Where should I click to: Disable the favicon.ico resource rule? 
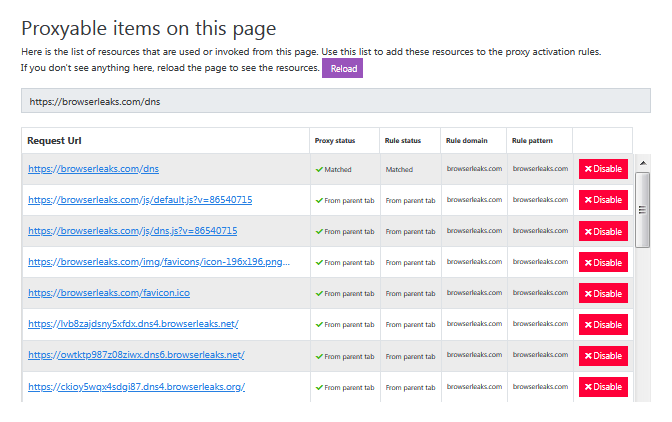[603, 293]
